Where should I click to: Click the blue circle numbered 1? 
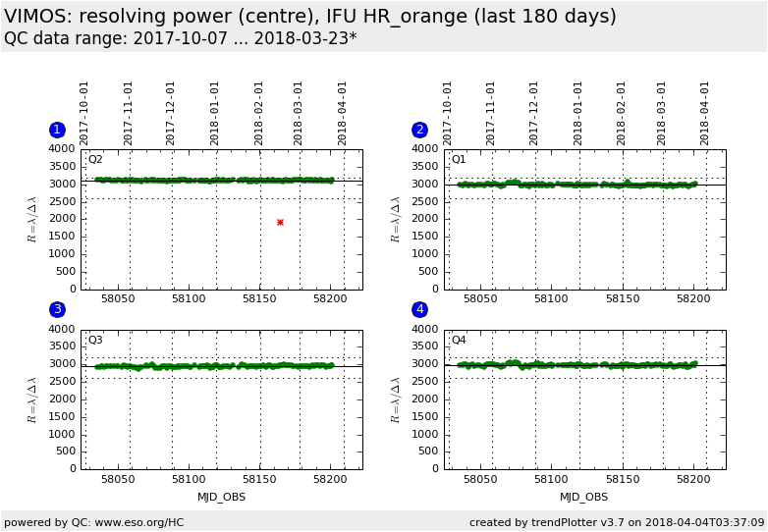57,130
